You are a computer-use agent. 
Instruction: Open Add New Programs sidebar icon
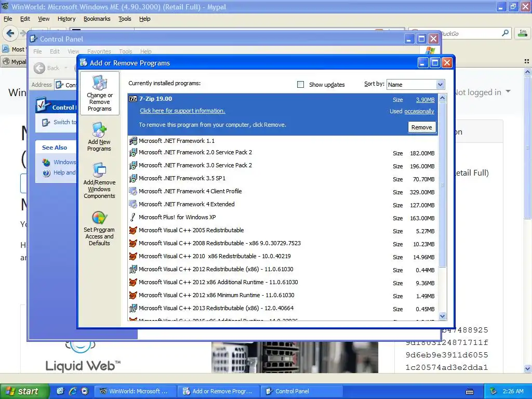[x=99, y=129]
